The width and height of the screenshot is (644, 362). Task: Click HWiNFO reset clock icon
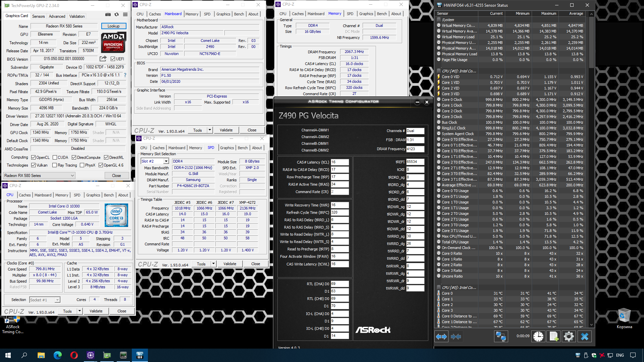(538, 336)
